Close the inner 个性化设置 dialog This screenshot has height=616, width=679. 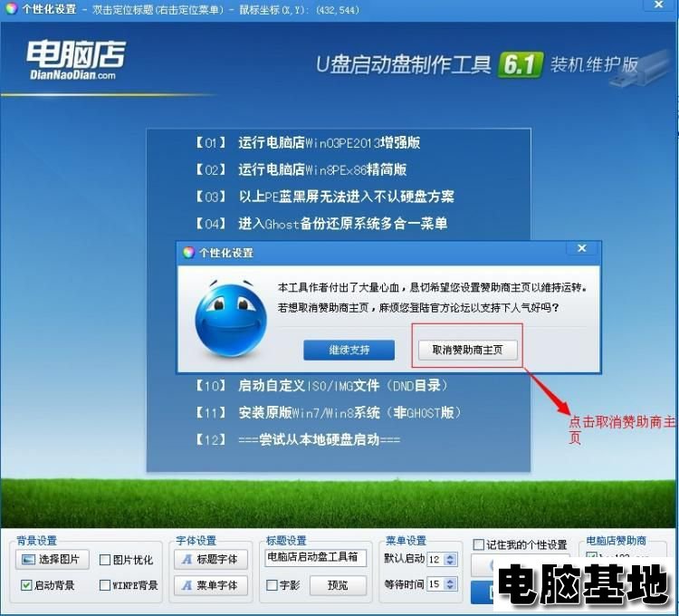coord(582,248)
